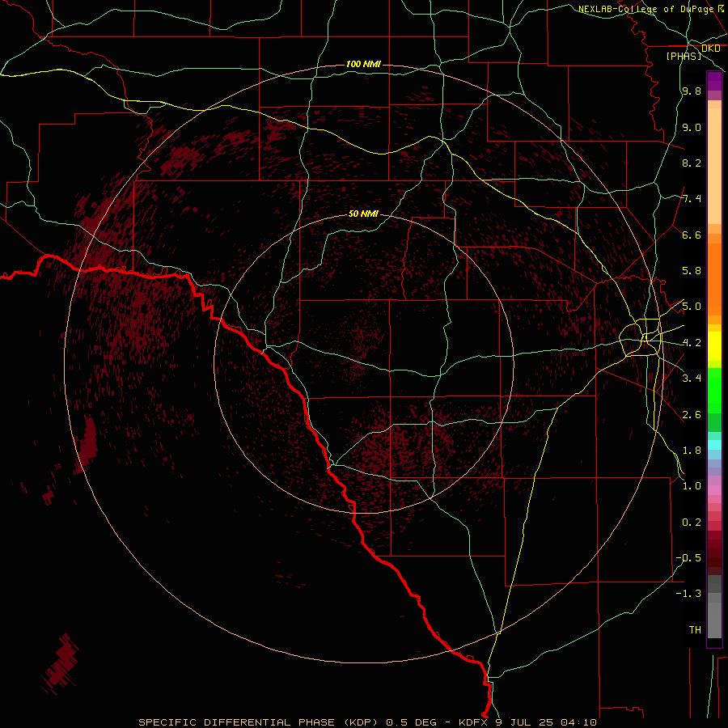The image size is (728, 728).
Task: Click the -0.5 value on the color scale
Action: pos(688,558)
